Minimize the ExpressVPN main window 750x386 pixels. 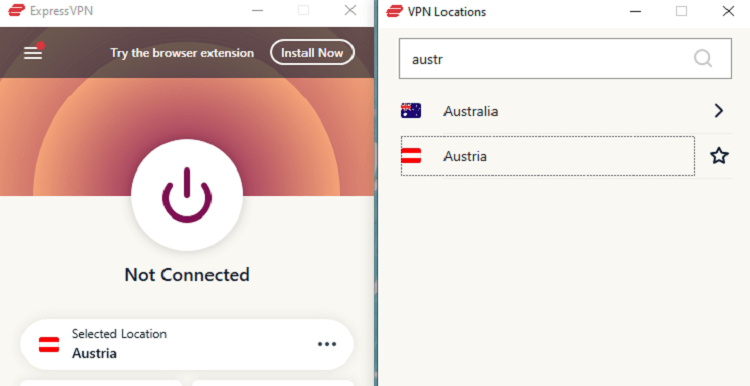258,11
